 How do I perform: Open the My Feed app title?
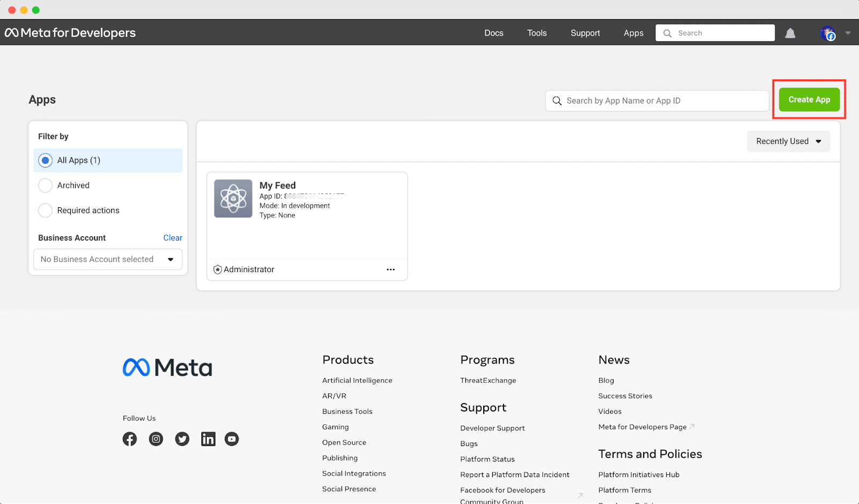278,185
